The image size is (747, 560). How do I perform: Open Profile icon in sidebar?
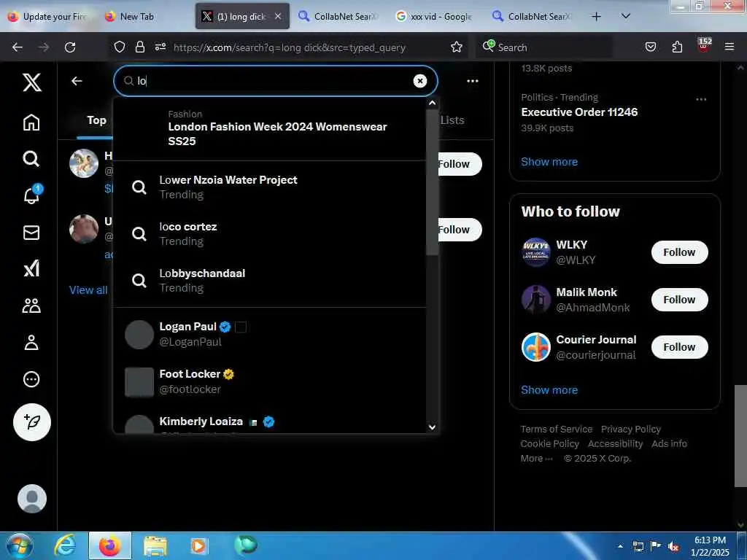[x=31, y=343]
